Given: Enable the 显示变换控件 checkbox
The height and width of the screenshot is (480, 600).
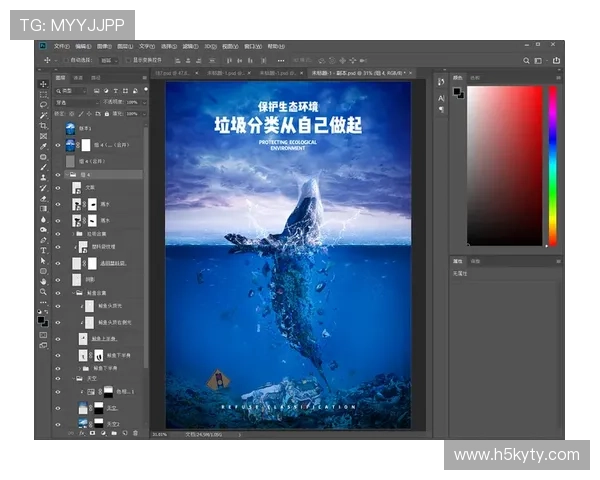Looking at the screenshot, I should coord(128,60).
